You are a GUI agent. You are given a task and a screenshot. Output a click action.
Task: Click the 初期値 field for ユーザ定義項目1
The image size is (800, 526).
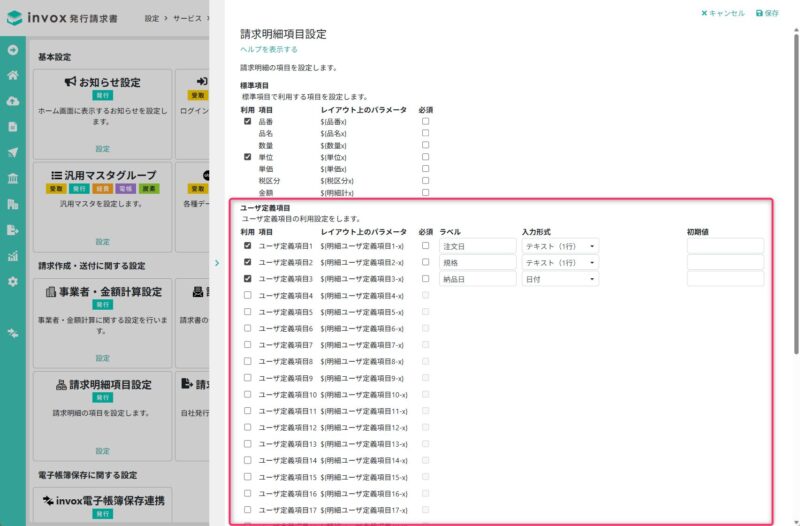(x=725, y=246)
